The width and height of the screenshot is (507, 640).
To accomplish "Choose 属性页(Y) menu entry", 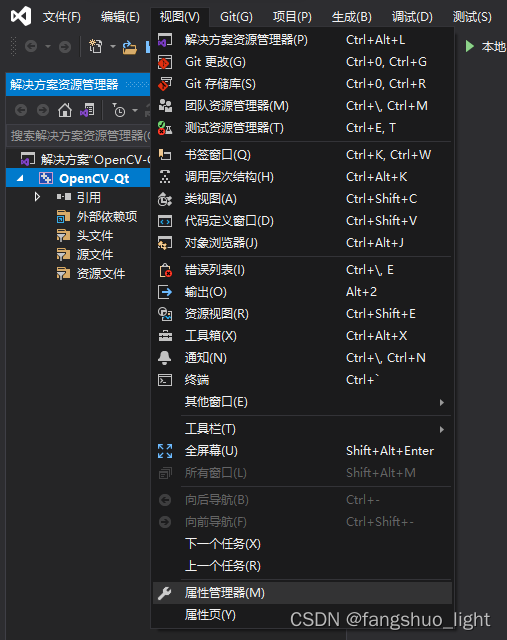I will 302,615.
